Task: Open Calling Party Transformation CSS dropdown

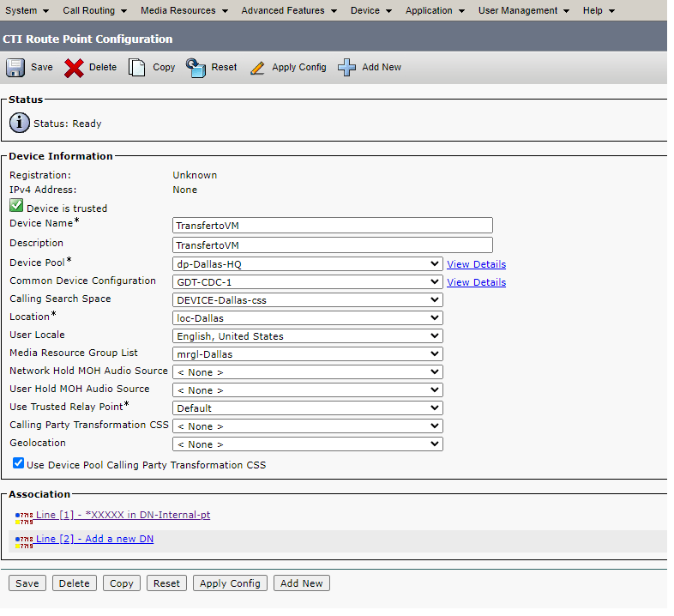Action: (x=307, y=426)
